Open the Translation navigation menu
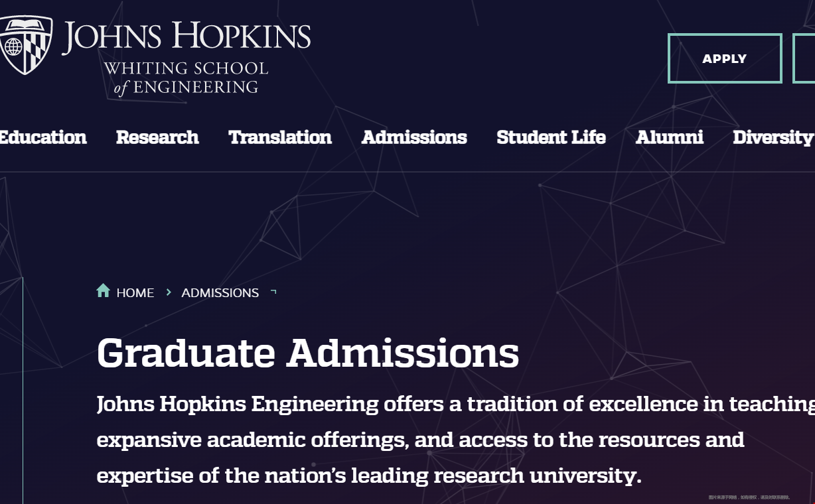Screen dimensions: 815x504 (x=280, y=138)
